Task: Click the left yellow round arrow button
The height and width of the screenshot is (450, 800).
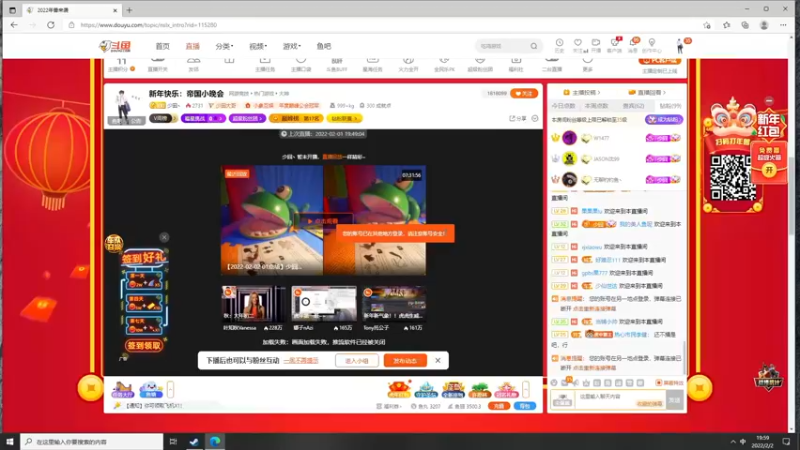Action: pyautogui.click(x=90, y=388)
